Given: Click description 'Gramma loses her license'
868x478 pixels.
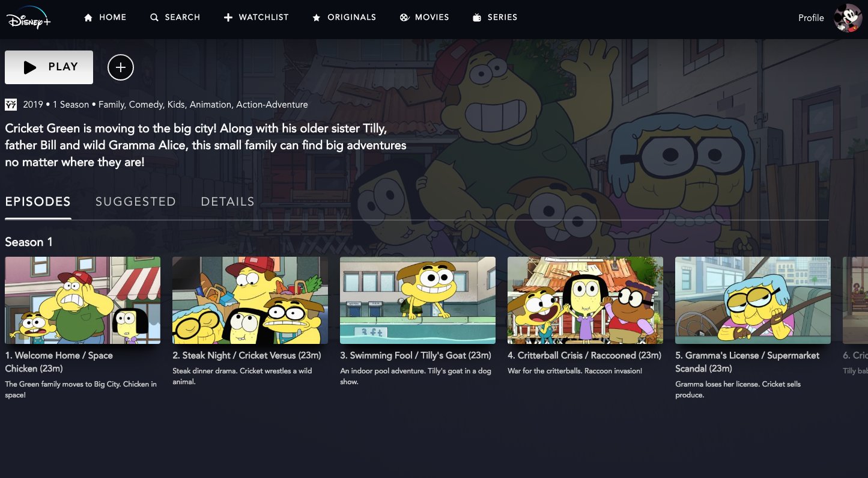Looking at the screenshot, I should (738, 390).
